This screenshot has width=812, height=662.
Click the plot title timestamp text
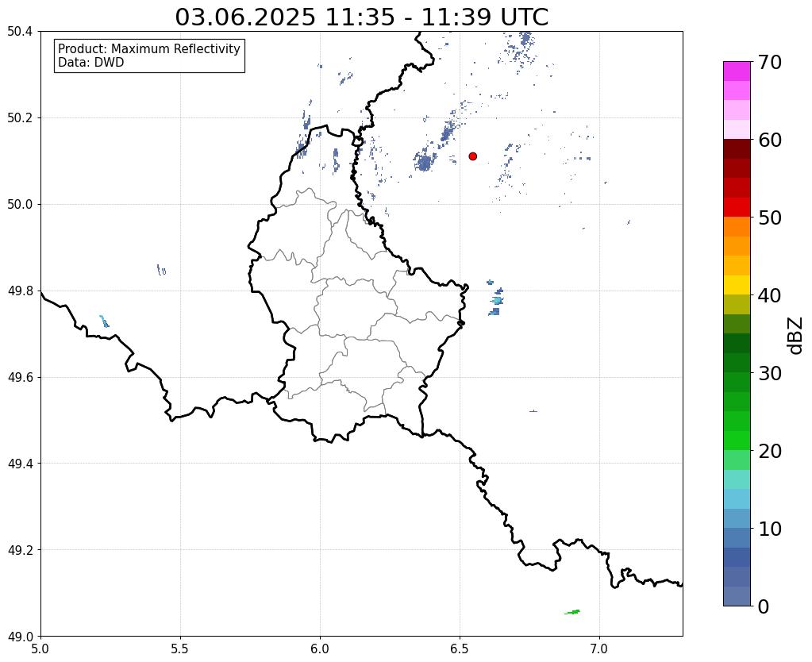coord(361,17)
